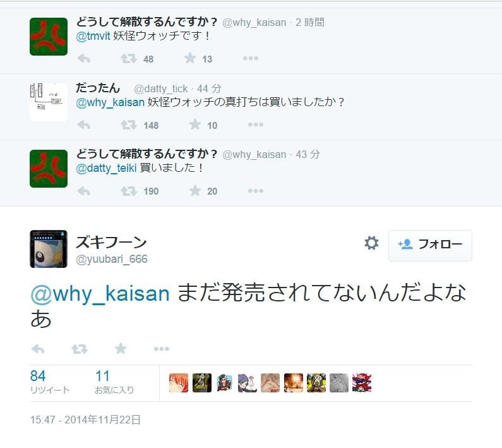Retweet the tweet with 48 retweets

pyautogui.click(x=129, y=59)
